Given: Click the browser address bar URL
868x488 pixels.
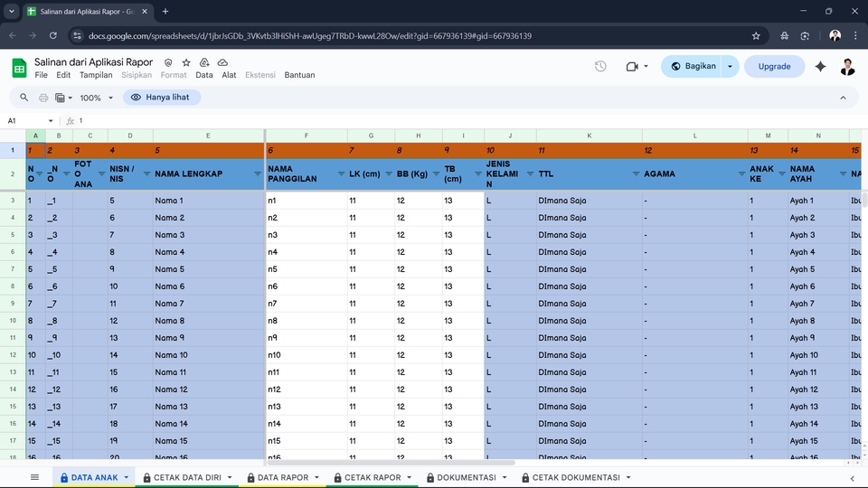Looking at the screenshot, I should pos(310,36).
